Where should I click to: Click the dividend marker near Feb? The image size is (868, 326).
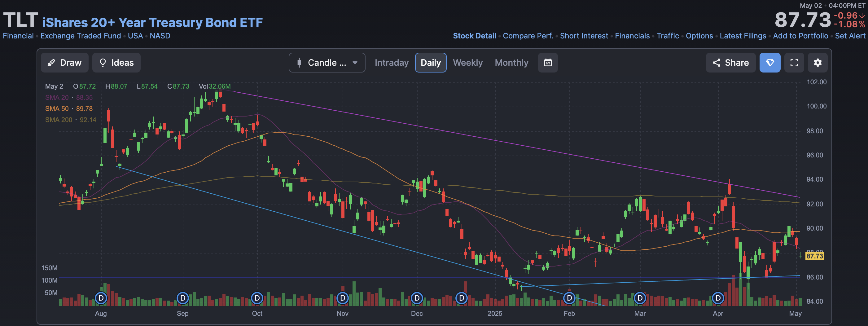(x=569, y=298)
